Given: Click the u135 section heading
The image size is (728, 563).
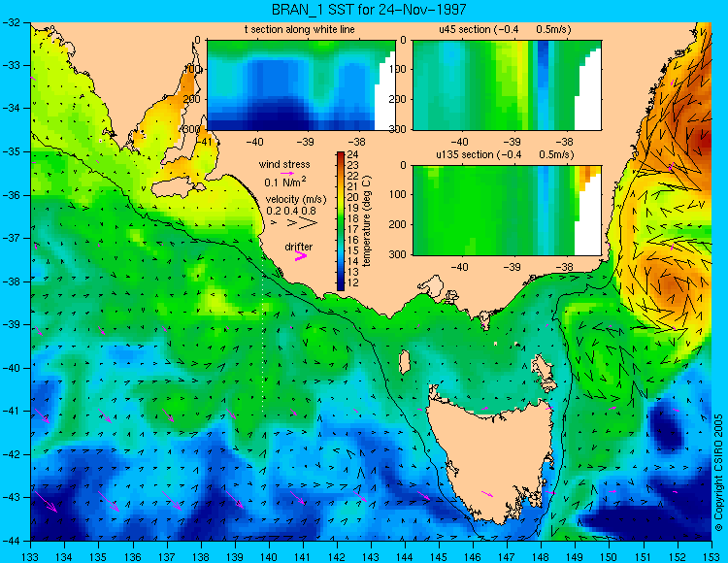Looking at the screenshot, I should [x=505, y=154].
